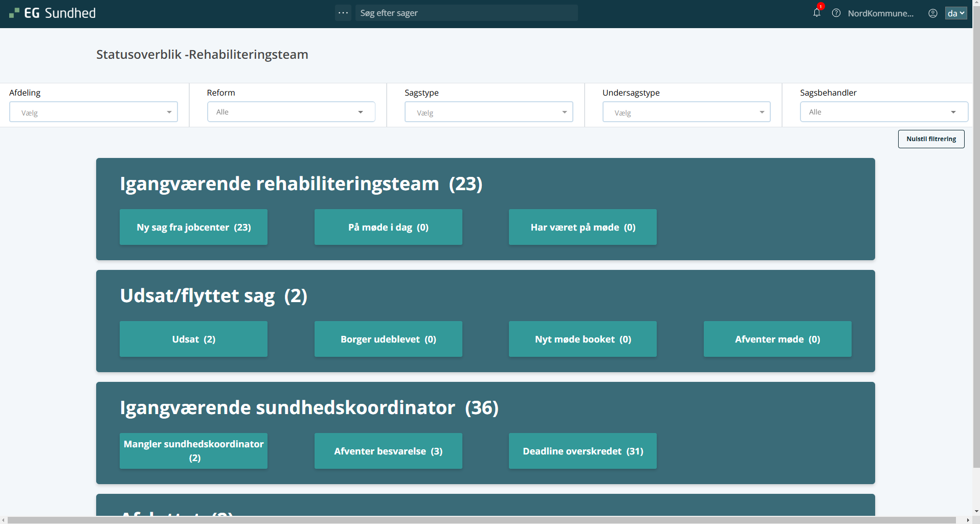
Task: Click the Afventer besvarelse tile
Action: (x=388, y=451)
